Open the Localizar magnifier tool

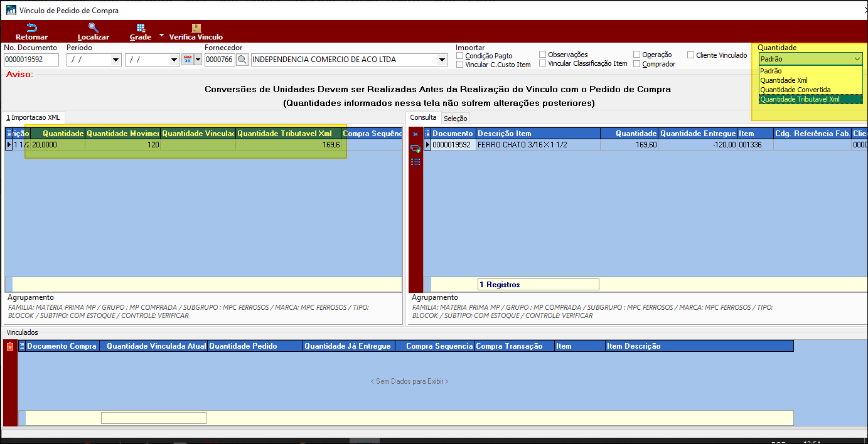94,28
